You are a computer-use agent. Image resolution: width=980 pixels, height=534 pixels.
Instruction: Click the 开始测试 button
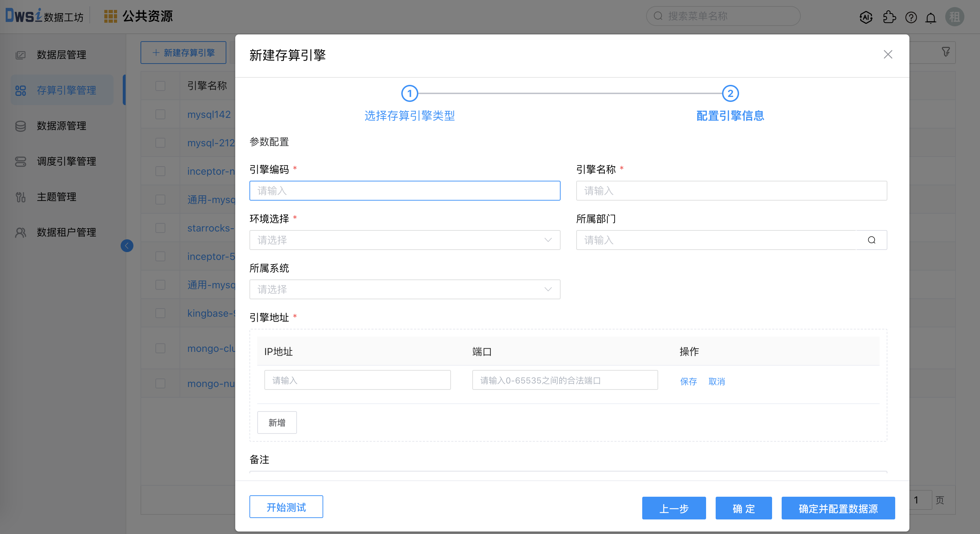coord(286,507)
